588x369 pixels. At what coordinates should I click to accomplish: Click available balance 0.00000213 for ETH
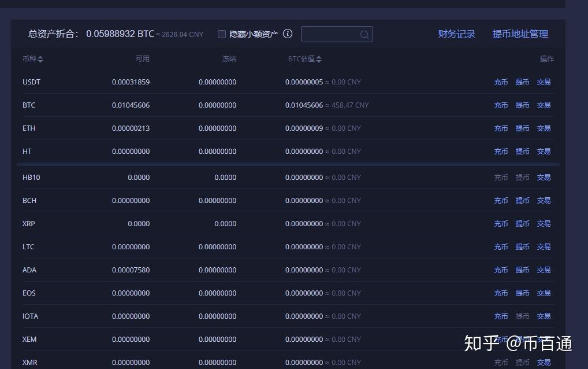tap(131, 128)
